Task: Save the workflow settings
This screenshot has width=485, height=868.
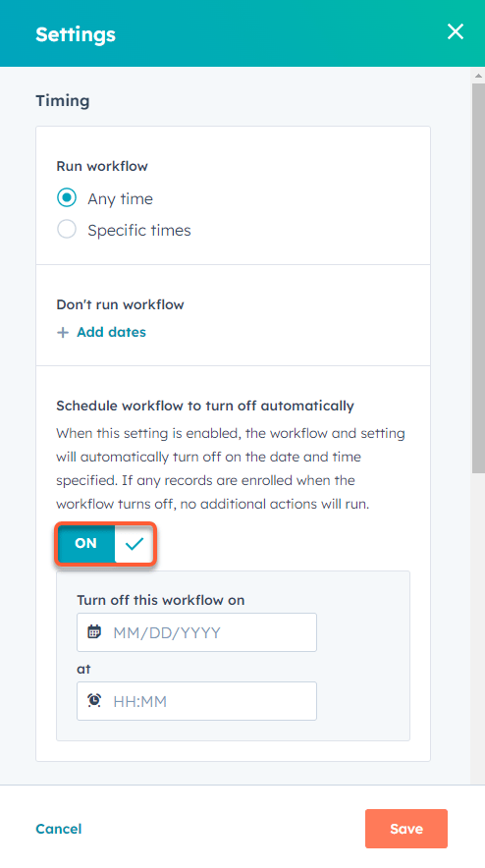Action: (x=406, y=829)
